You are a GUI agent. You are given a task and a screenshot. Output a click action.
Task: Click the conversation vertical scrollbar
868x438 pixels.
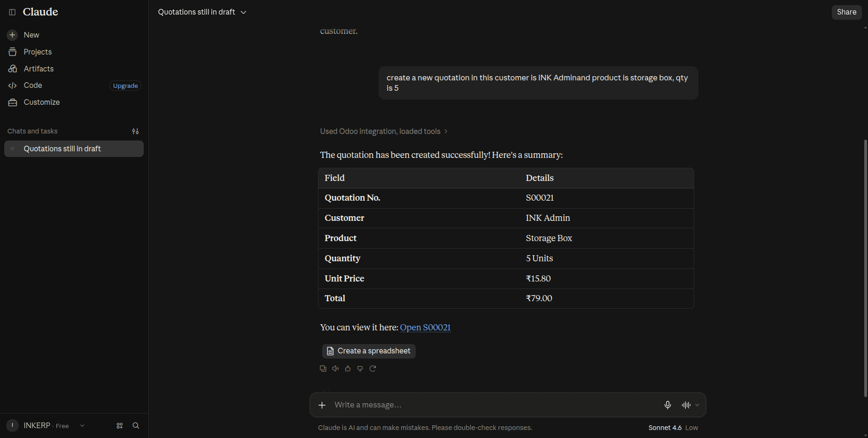865,268
